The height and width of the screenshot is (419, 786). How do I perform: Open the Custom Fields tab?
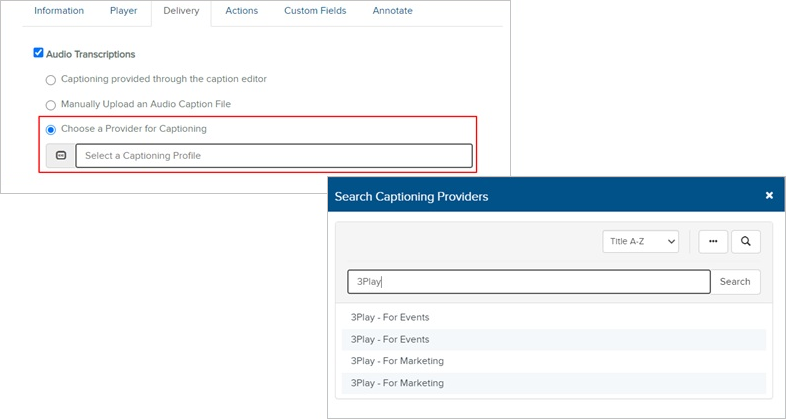315,11
